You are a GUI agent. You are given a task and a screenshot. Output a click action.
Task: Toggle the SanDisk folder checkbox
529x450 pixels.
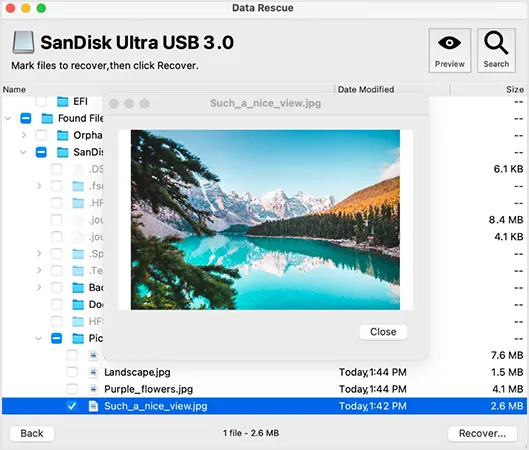[41, 152]
